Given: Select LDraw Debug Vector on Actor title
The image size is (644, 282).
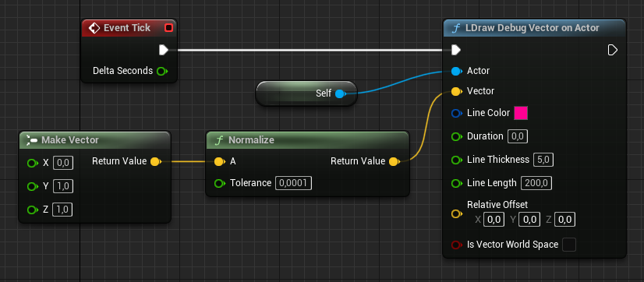Looking at the screenshot, I should 533,28.
